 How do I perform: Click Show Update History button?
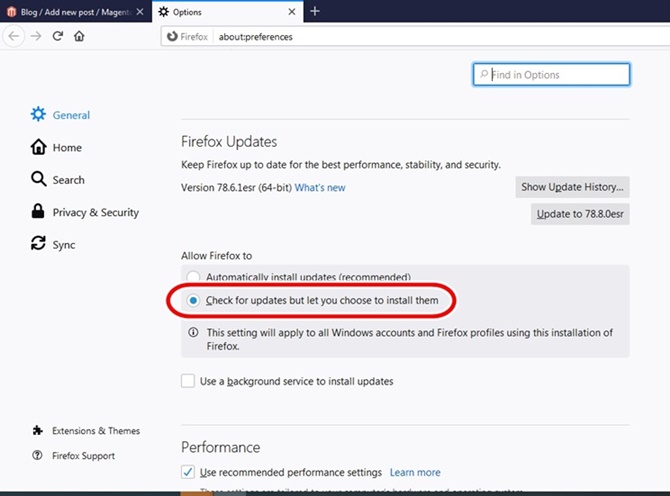click(x=572, y=187)
